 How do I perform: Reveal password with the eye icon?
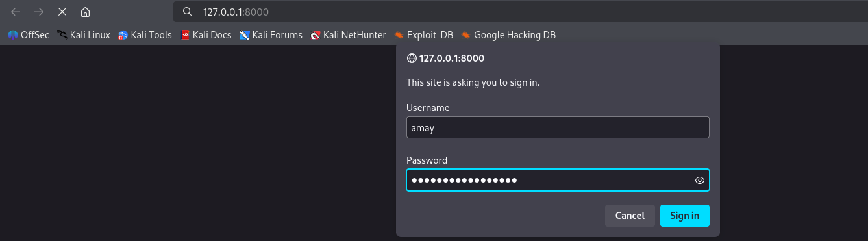click(x=700, y=181)
